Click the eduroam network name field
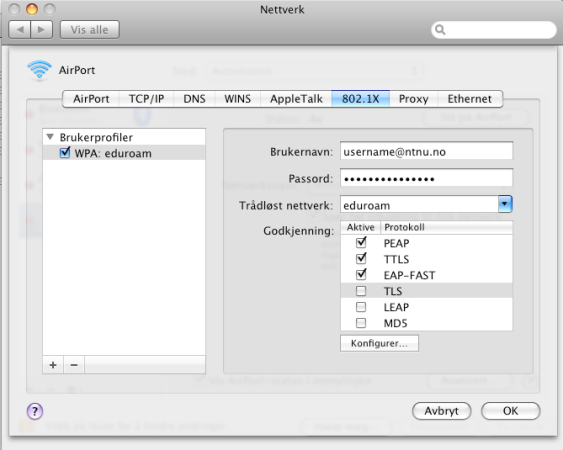 [x=419, y=205]
